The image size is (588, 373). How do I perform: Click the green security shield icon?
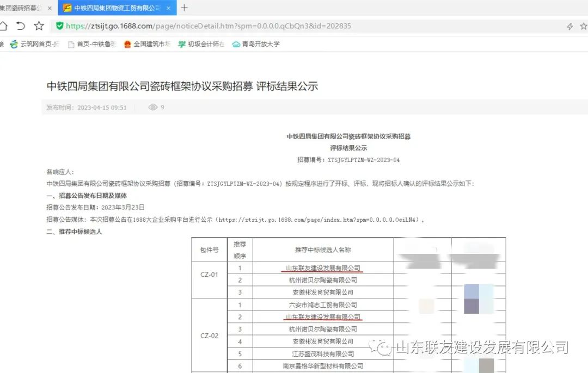pos(59,26)
